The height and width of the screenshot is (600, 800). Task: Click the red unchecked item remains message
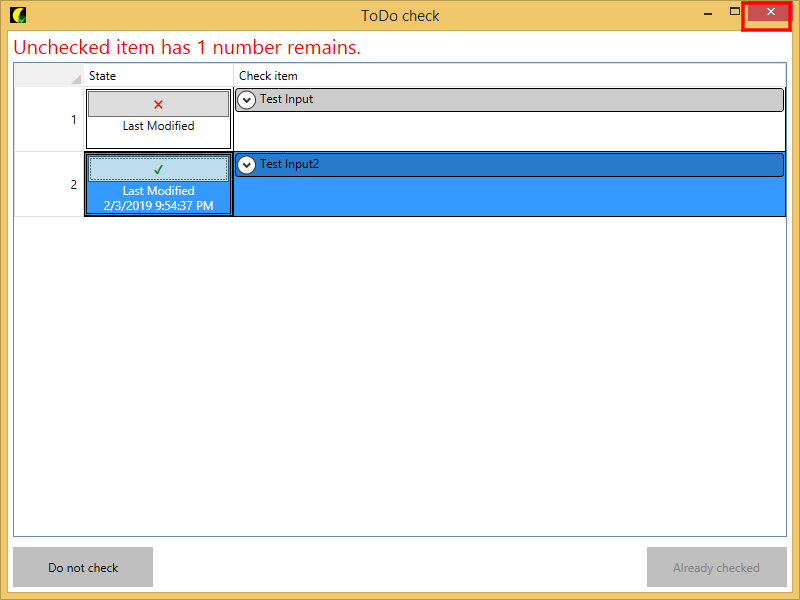187,47
